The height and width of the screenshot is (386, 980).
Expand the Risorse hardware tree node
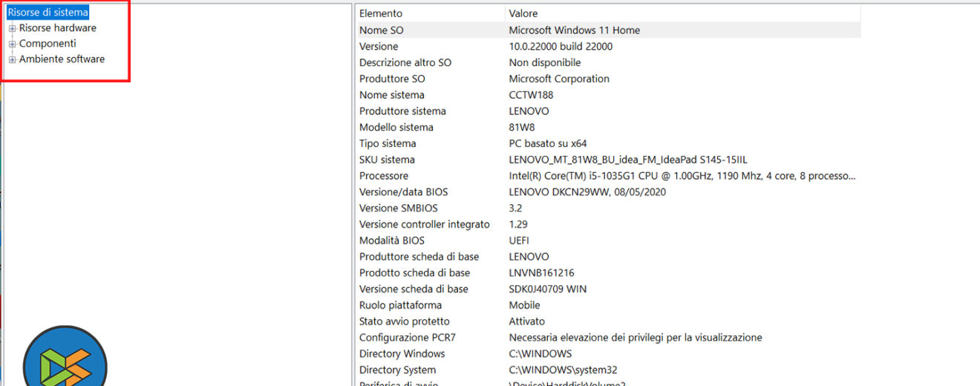pos(12,28)
